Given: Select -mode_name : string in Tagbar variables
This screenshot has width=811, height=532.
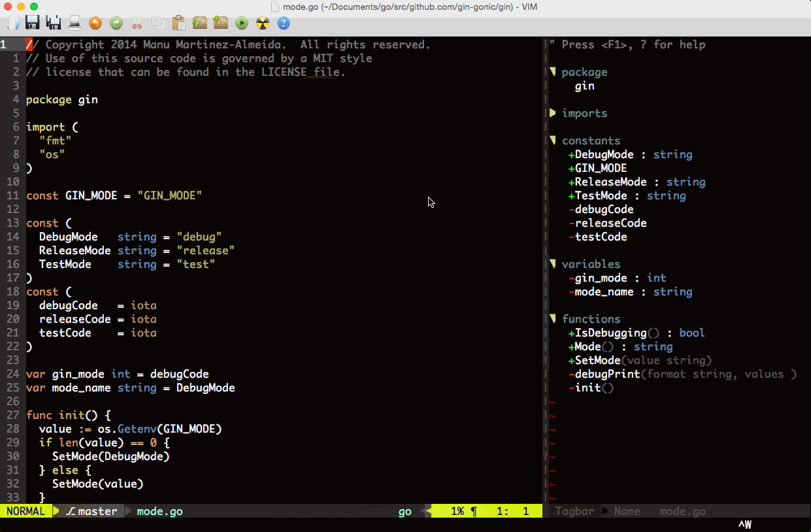Looking at the screenshot, I should (631, 291).
